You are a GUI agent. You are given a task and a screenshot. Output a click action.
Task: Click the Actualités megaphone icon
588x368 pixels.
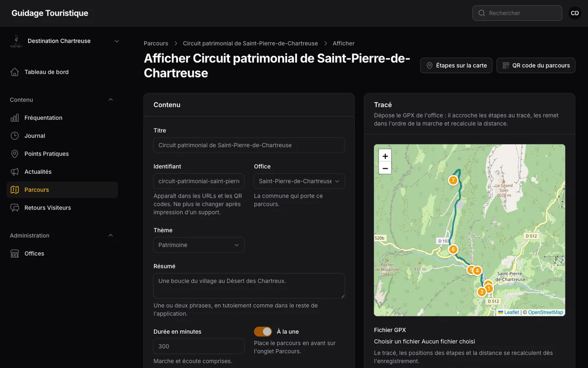(x=15, y=172)
